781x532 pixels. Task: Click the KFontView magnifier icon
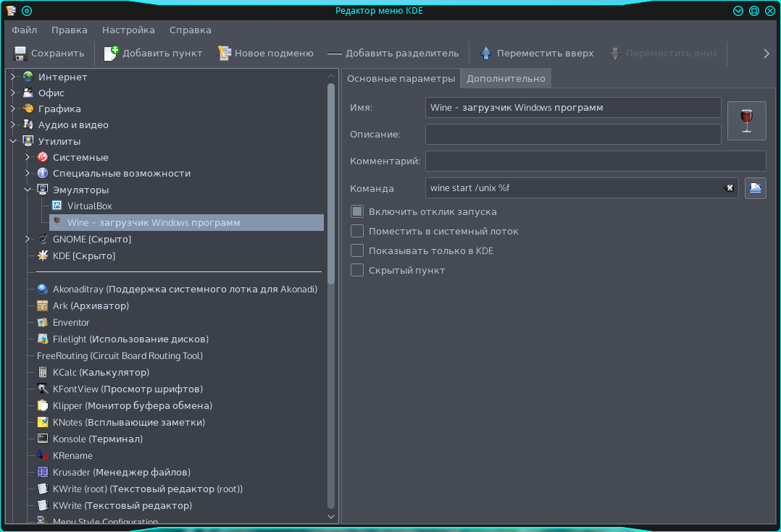click(43, 389)
